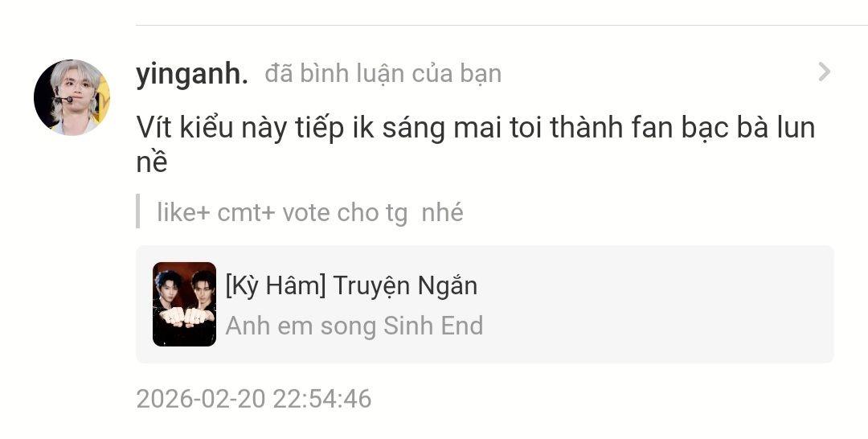868x439 pixels.
Task: Open the comment starting 'Vít kiểu này'
Action: 474,128
